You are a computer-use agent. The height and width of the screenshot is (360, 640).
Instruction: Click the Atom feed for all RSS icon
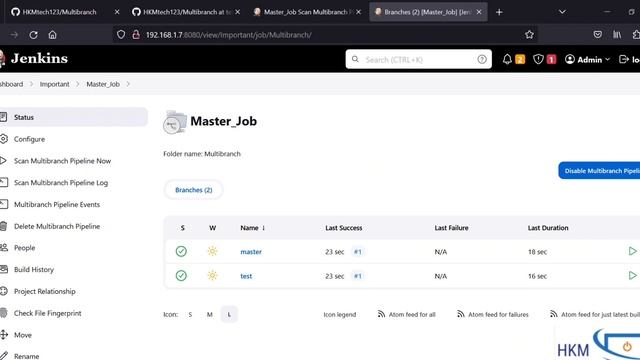pos(381,314)
